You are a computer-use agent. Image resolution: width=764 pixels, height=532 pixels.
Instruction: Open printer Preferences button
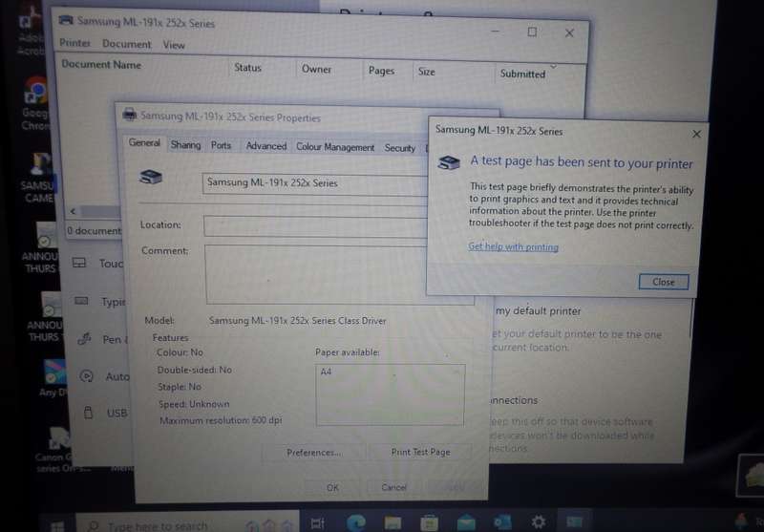(313, 453)
